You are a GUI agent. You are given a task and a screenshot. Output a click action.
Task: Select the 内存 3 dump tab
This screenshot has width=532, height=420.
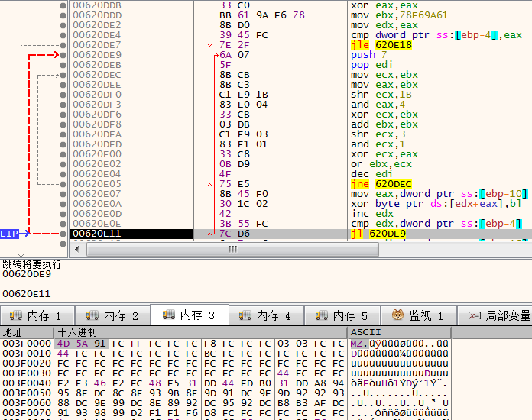[190, 315]
